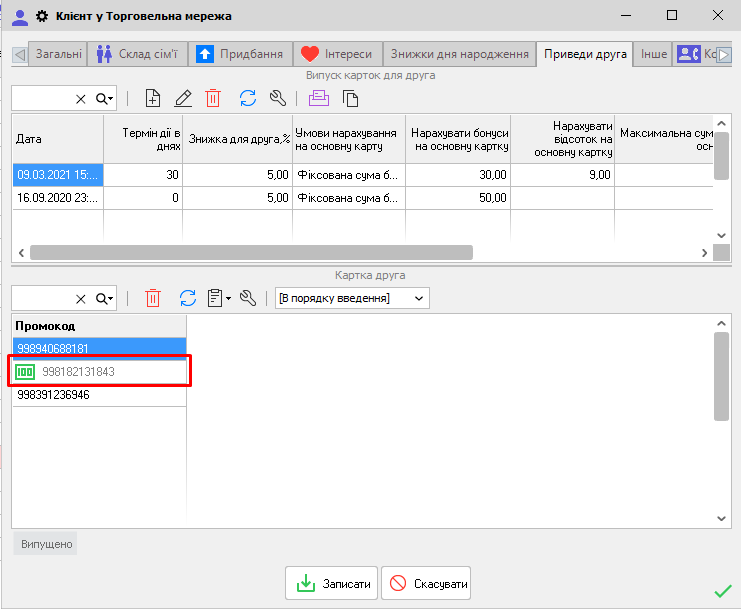Click the green checkmark in bottom corner

click(723, 591)
